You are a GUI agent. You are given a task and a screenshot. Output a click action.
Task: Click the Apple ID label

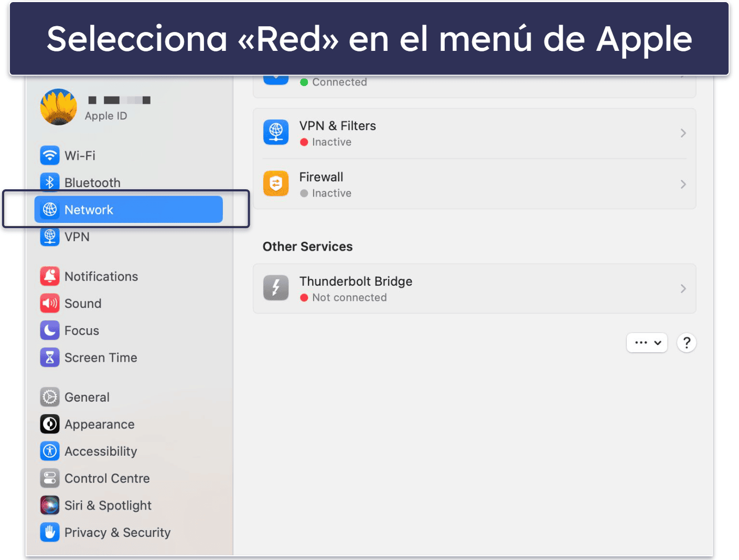coord(106,116)
